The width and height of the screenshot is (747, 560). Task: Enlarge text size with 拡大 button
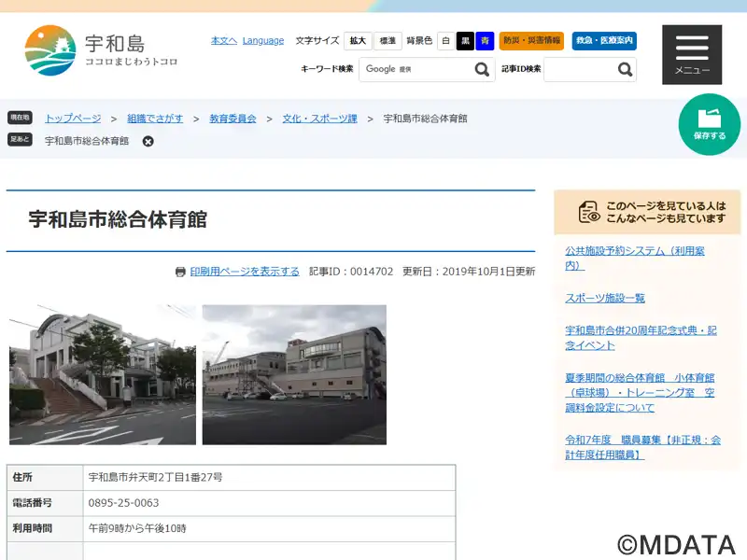click(x=358, y=41)
